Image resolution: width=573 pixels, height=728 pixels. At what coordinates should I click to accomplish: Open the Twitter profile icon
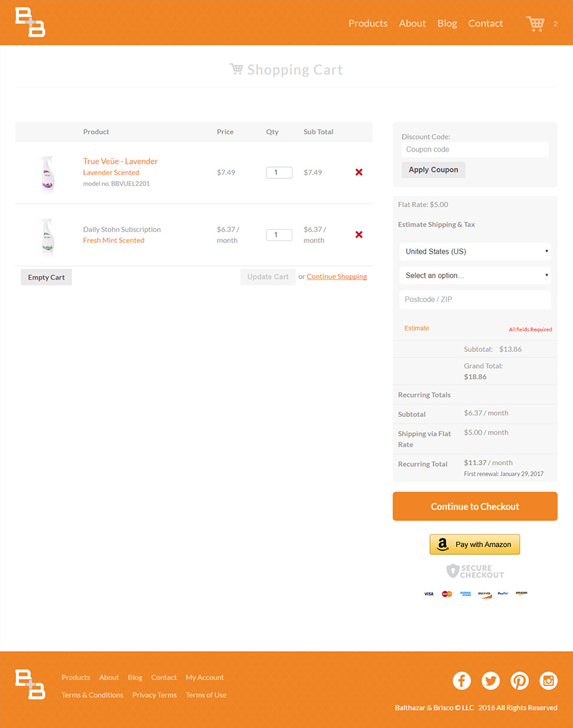(x=491, y=681)
